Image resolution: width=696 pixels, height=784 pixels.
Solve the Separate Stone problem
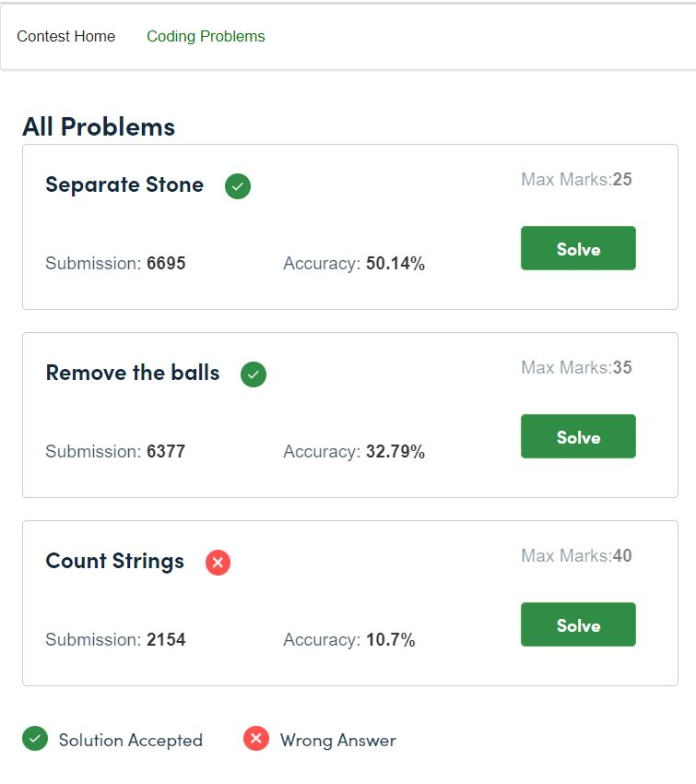[x=578, y=248]
